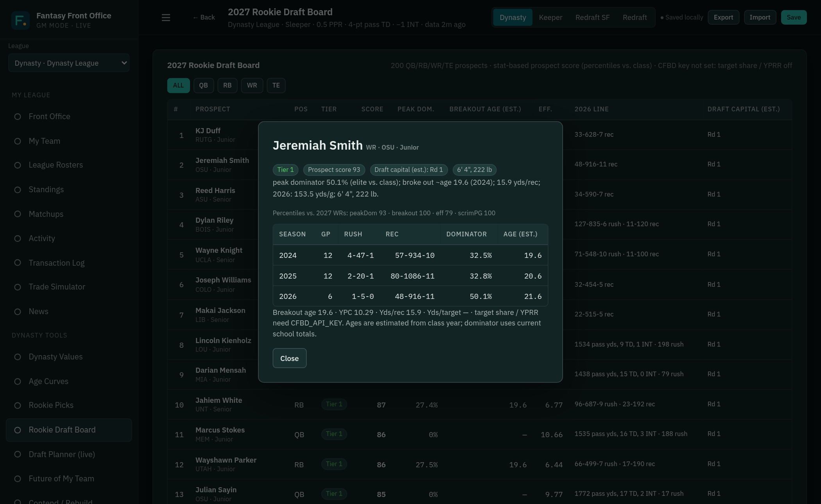This screenshot has width=821, height=504.
Task: Filter prospects by WR position
Action: [252, 86]
